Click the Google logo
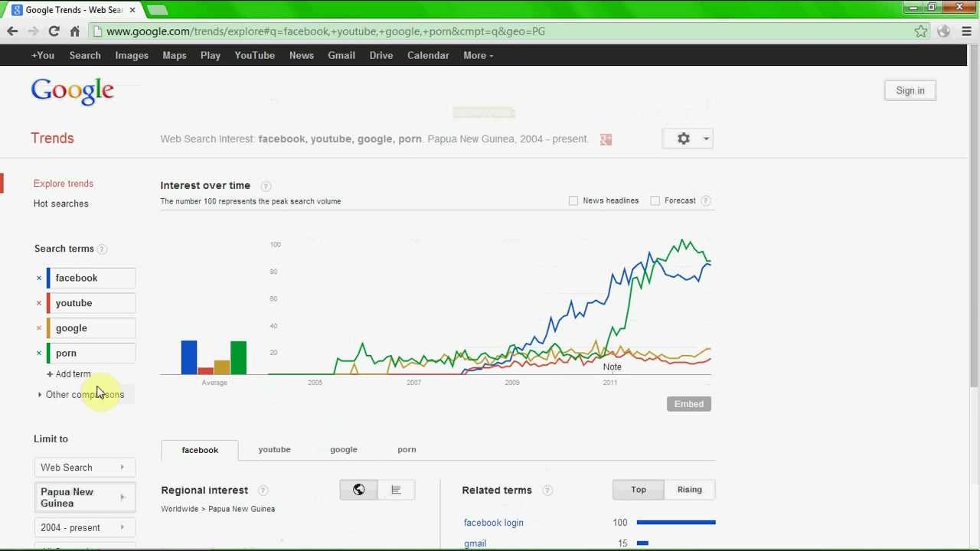Screen dimensions: 980x551 [73, 91]
